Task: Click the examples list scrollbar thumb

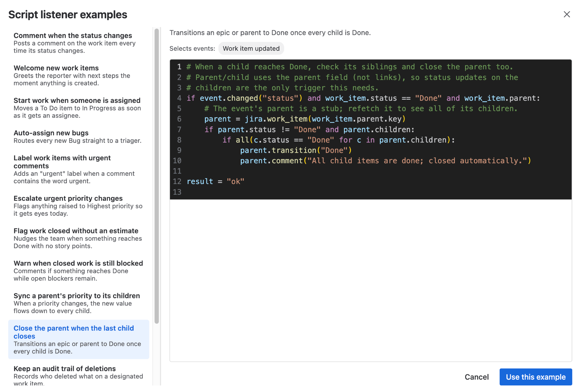Action: point(157,176)
